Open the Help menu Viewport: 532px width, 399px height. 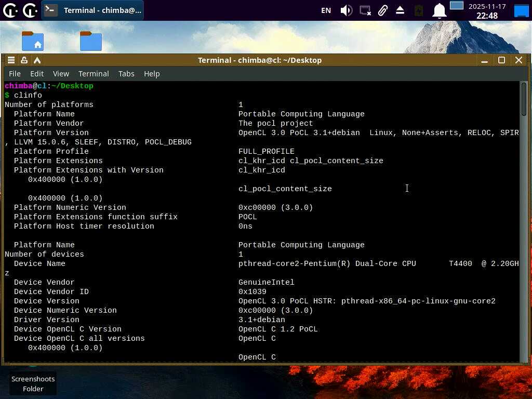coord(152,74)
